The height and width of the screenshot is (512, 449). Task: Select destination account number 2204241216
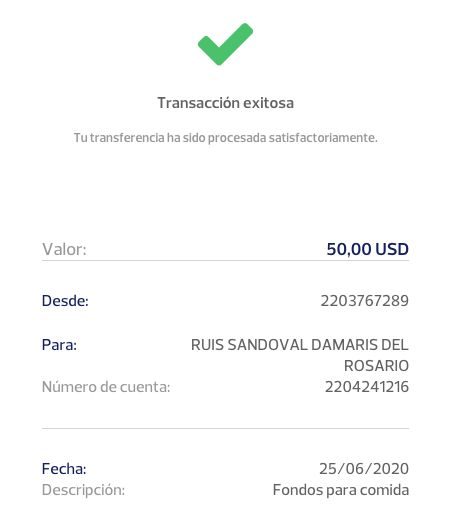click(x=367, y=387)
